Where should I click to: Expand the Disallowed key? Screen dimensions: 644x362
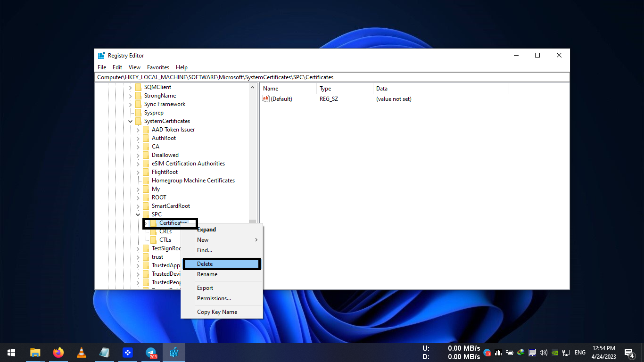click(138, 155)
